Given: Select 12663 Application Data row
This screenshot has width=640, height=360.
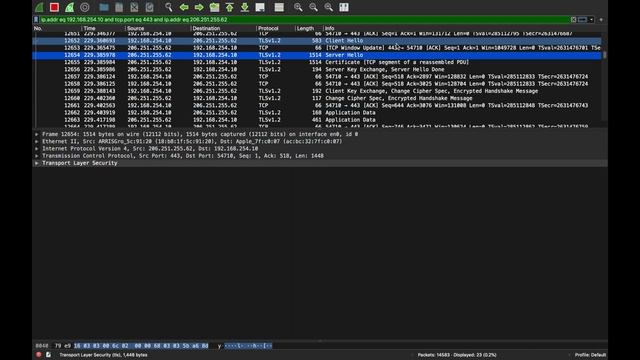Looking at the screenshot, I should coord(317,120).
